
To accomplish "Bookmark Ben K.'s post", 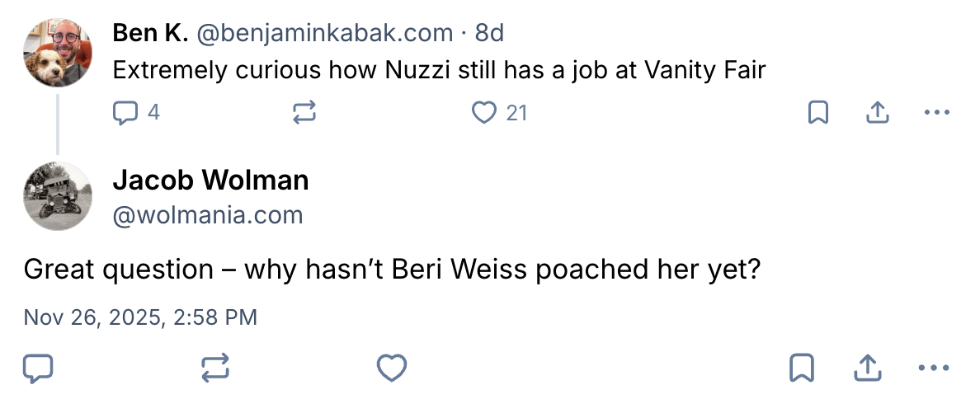I will [x=817, y=113].
